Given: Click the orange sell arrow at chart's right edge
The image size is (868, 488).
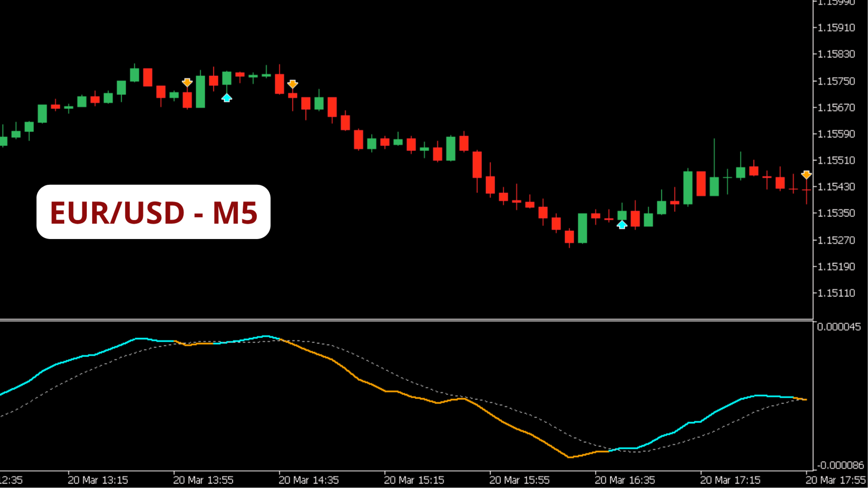Looking at the screenshot, I should [x=807, y=174].
